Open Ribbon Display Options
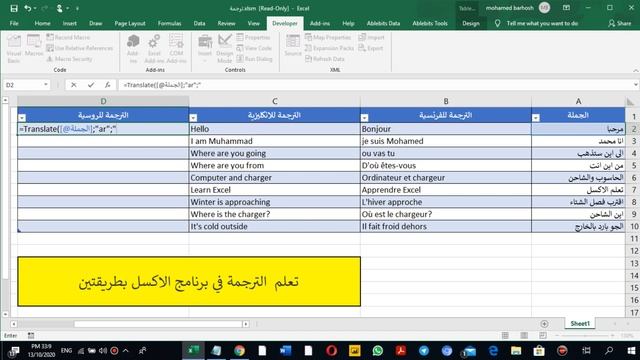Viewport: 640px width, 360px height. 566,8
